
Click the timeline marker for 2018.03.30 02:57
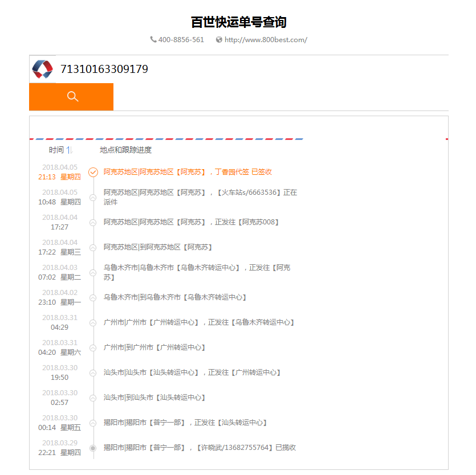(x=93, y=398)
